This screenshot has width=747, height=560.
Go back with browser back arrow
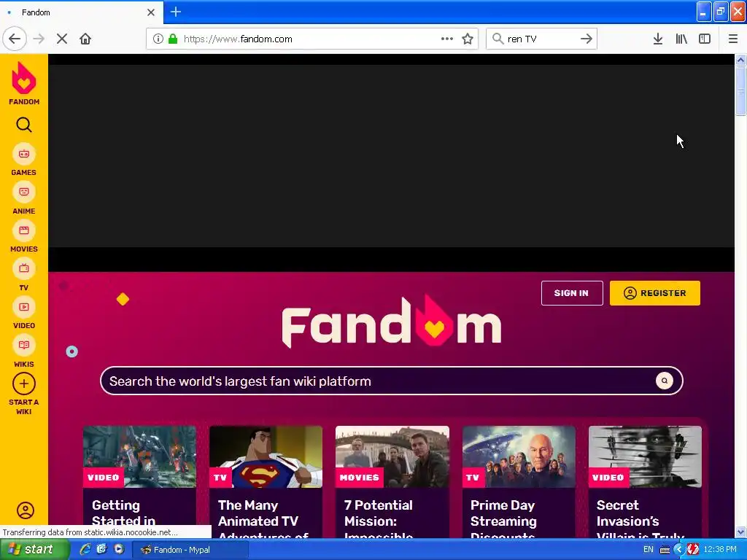pos(15,39)
